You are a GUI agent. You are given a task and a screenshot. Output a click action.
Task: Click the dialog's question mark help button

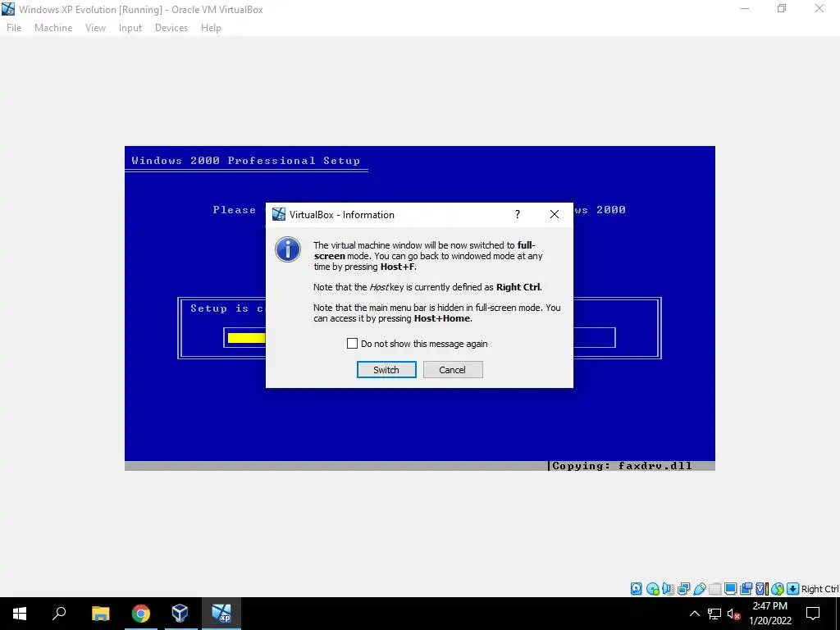coord(517,214)
